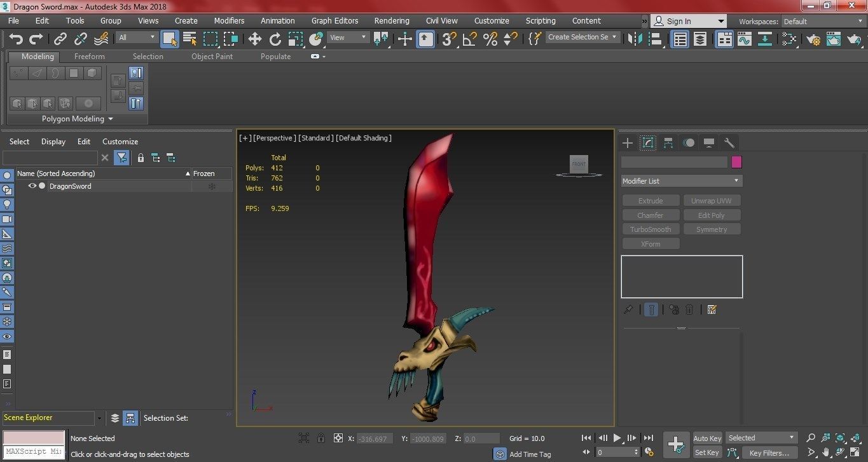Open the Graph Editors menu
This screenshot has height=462, width=868.
point(334,21)
